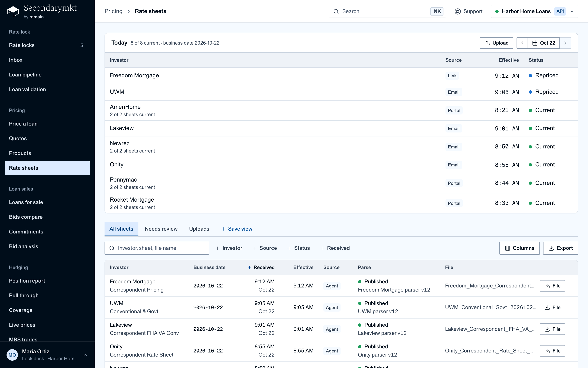Click the search magnifier icon in top bar
This screenshot has width=588, height=368.
point(336,11)
